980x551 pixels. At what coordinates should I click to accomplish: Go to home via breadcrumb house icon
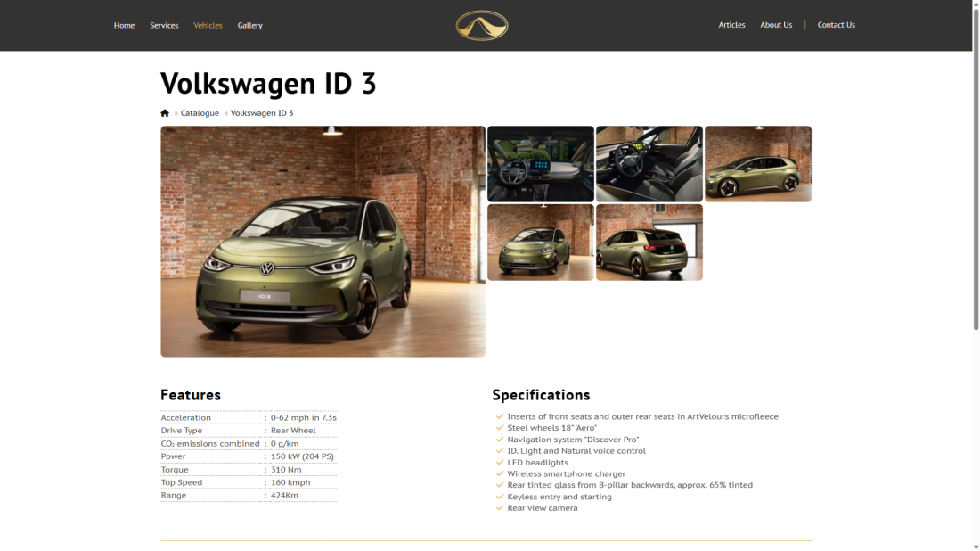coord(165,113)
